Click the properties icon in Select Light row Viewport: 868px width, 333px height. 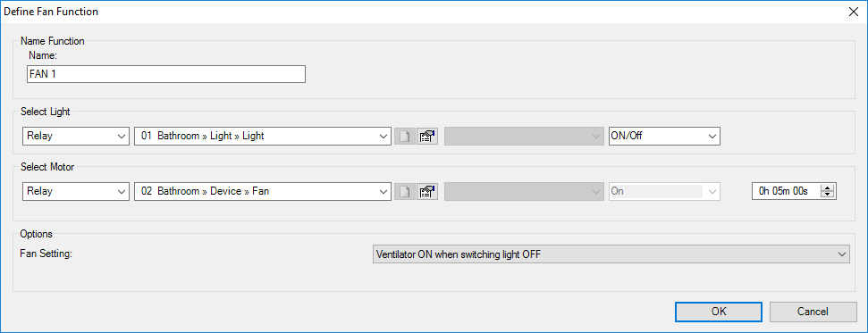point(426,136)
